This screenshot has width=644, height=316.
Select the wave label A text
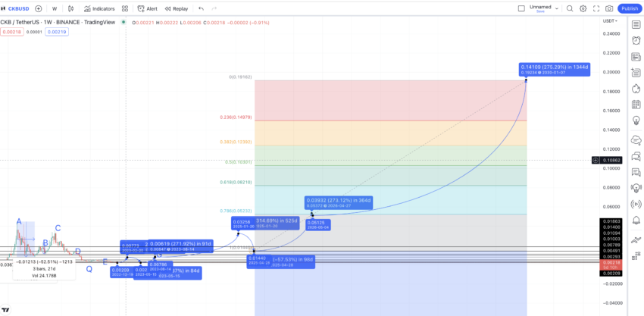coord(18,222)
